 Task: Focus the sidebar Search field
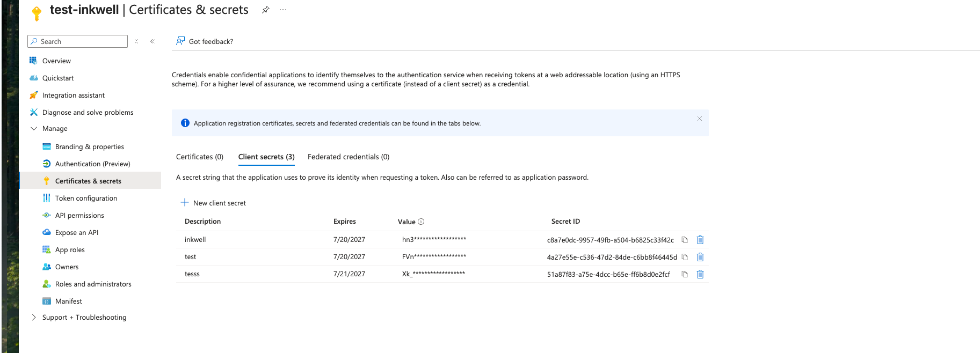78,41
